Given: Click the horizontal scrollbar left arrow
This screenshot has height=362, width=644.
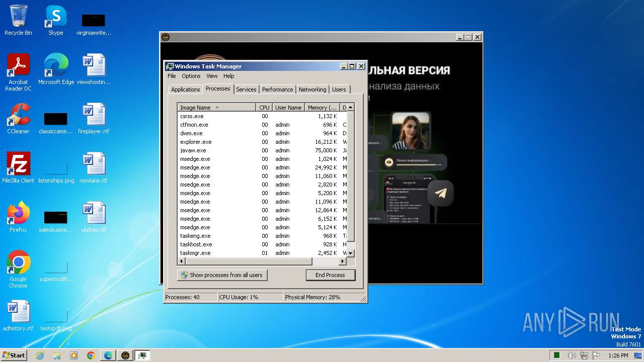Looking at the screenshot, I should [182, 261].
